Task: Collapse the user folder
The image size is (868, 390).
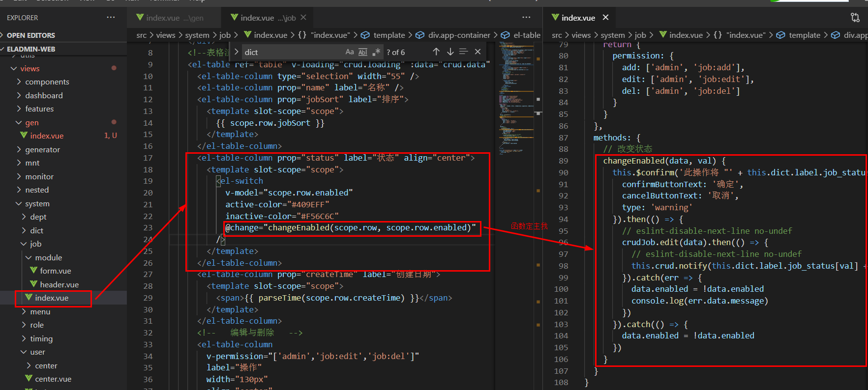Action: pos(63,352)
